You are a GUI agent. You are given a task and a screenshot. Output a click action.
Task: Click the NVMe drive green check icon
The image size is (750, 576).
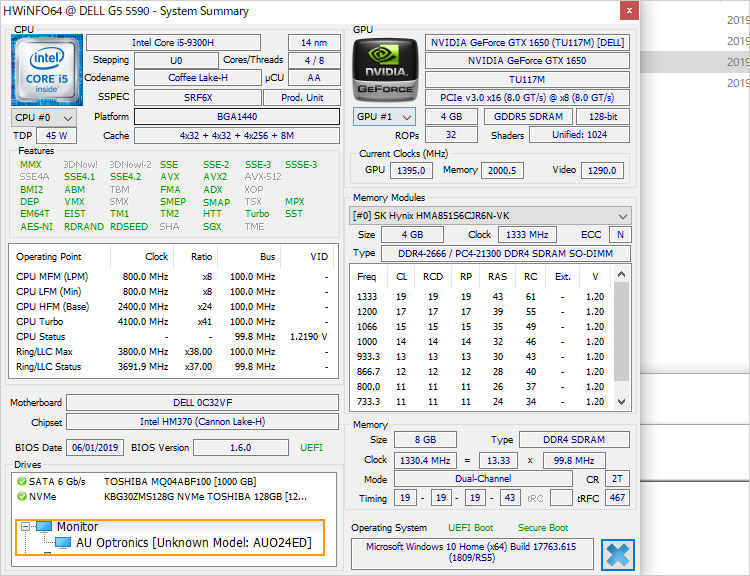pos(21,495)
